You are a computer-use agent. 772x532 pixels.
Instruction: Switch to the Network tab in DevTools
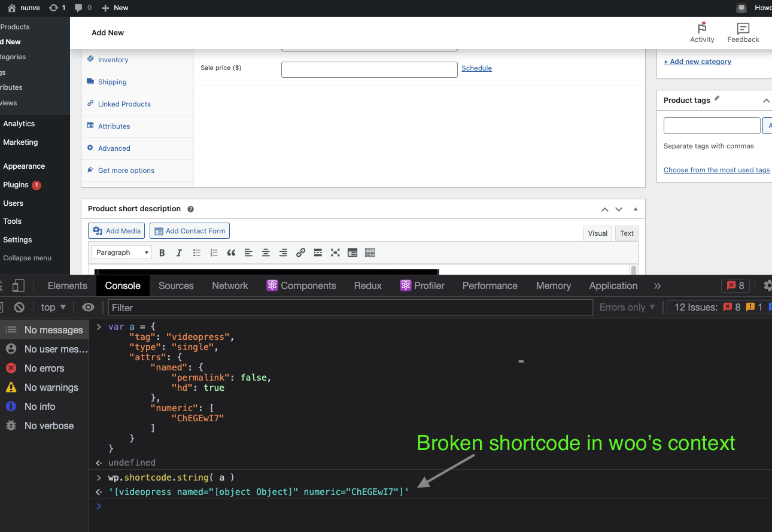[230, 285]
